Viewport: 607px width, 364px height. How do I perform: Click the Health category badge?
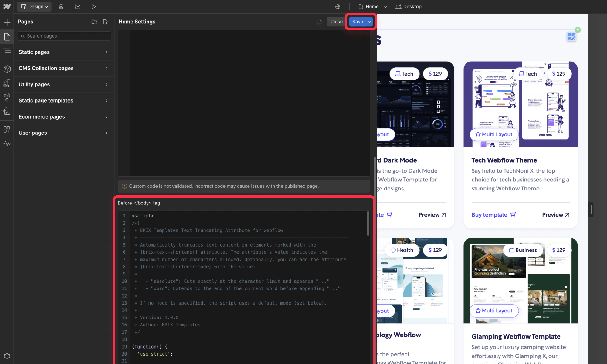[x=402, y=250]
